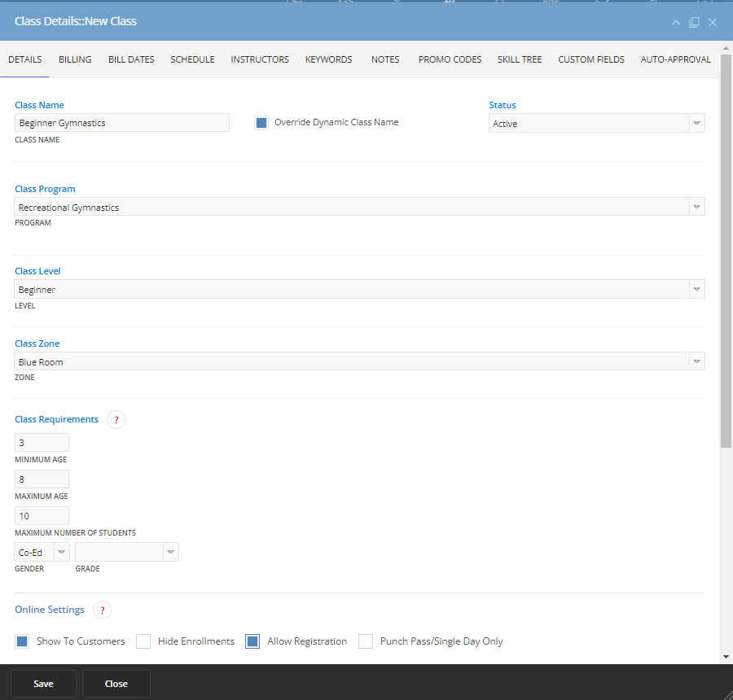Click the Online Settings help icon
Image resolution: width=733 pixels, height=700 pixels.
102,610
